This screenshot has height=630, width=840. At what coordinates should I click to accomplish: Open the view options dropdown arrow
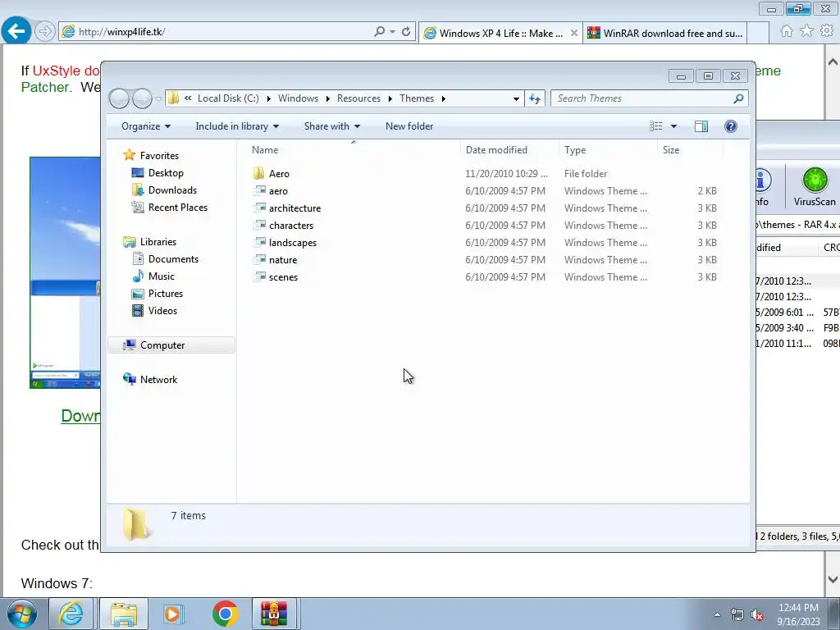tap(674, 126)
